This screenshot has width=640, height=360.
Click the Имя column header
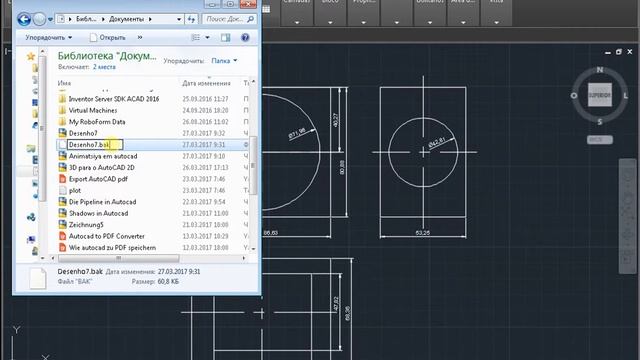pos(64,83)
